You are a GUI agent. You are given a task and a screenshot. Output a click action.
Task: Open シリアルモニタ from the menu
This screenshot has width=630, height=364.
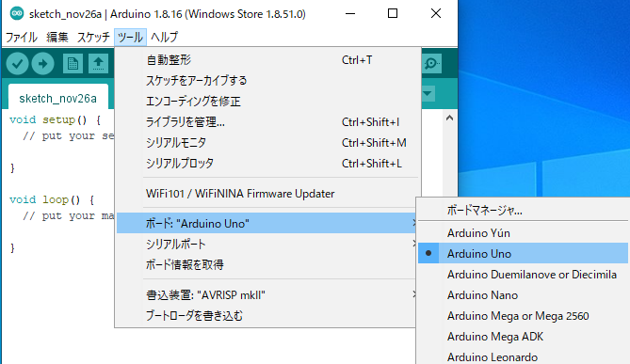click(267, 143)
